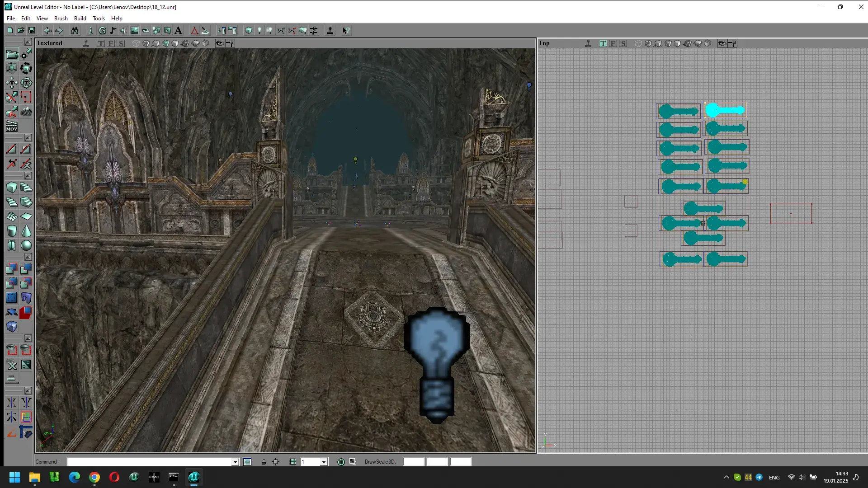
Task: Open the 2D Shape Editor
Action: (x=194, y=30)
